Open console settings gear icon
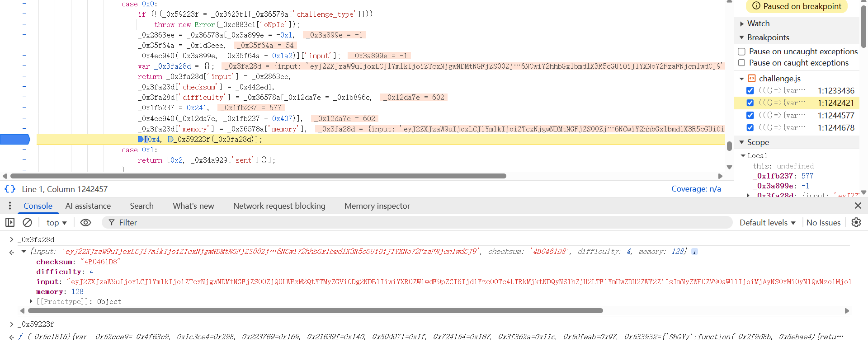 [856, 222]
